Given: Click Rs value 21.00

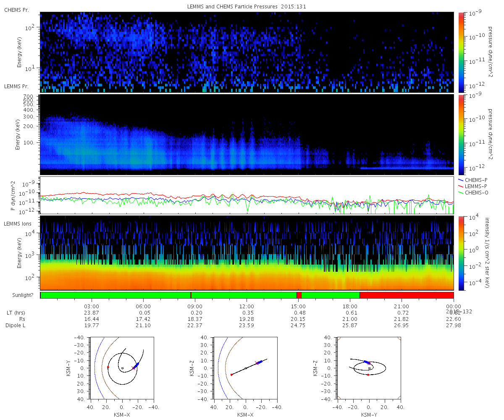Looking at the screenshot, I should (x=350, y=319).
